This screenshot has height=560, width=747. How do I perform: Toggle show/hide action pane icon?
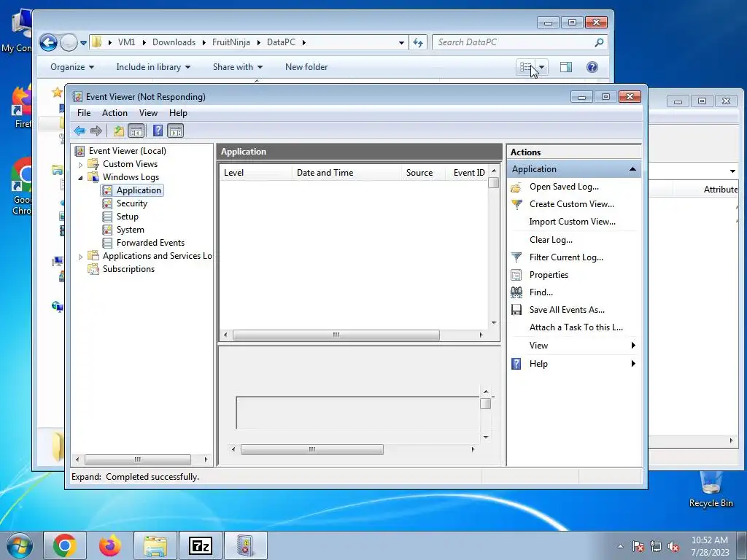pyautogui.click(x=175, y=131)
